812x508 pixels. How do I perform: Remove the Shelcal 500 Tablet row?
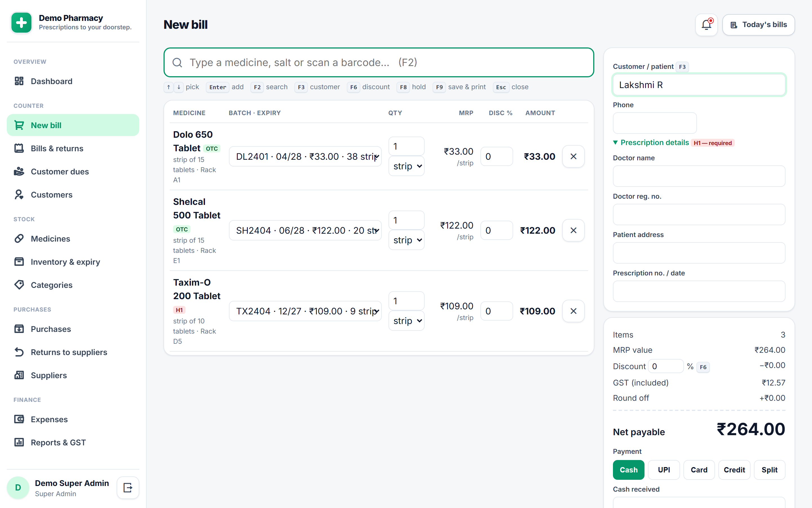click(573, 230)
